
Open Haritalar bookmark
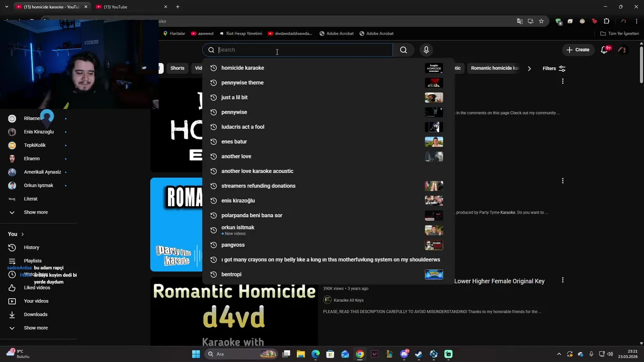click(x=174, y=34)
